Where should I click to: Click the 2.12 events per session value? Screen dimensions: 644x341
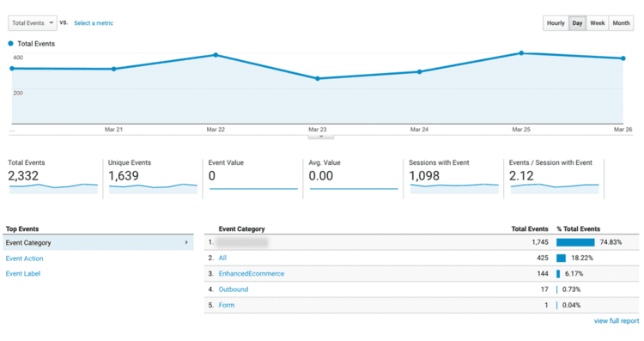coord(521,176)
